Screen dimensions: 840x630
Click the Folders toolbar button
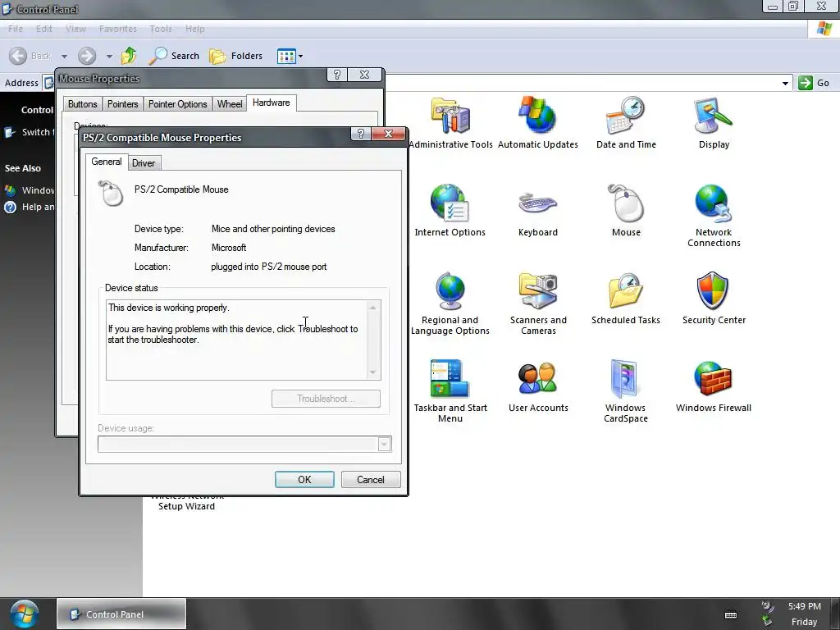235,56
